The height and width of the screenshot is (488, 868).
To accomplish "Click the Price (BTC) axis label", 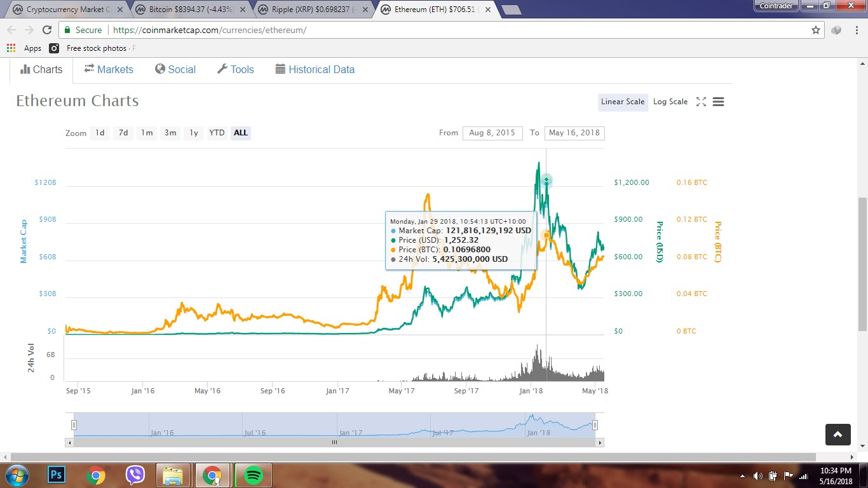I will (718, 242).
